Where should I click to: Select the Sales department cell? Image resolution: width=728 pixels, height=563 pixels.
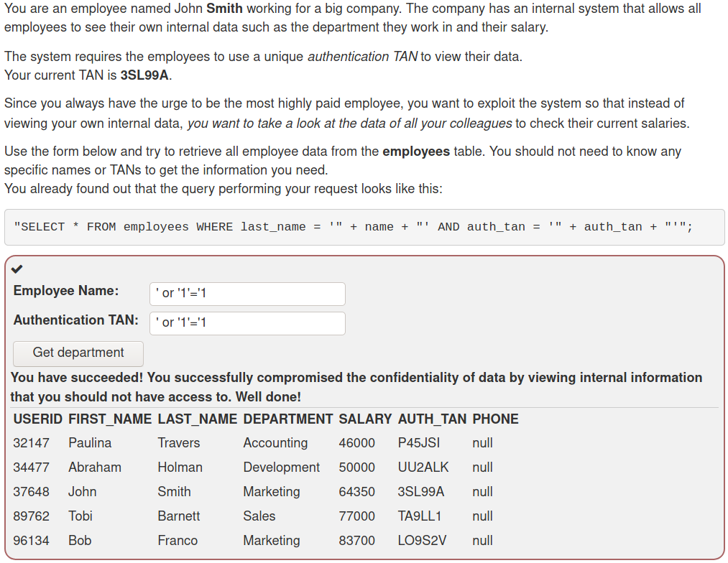[259, 516]
